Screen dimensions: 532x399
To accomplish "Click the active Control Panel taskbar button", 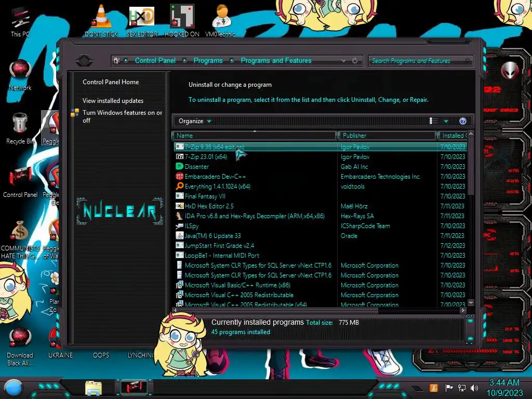I will point(135,387).
